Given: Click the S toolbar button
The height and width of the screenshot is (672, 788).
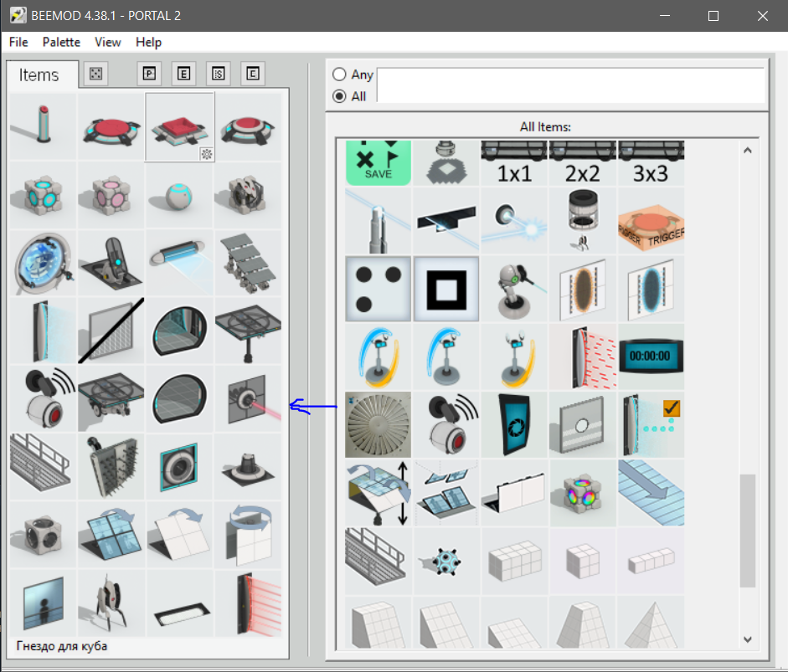Looking at the screenshot, I should [x=218, y=74].
